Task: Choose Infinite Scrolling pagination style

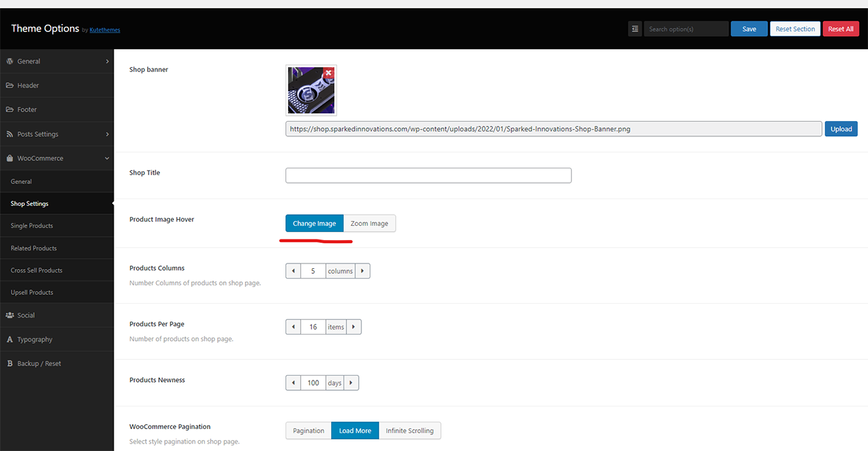Action: click(409, 430)
